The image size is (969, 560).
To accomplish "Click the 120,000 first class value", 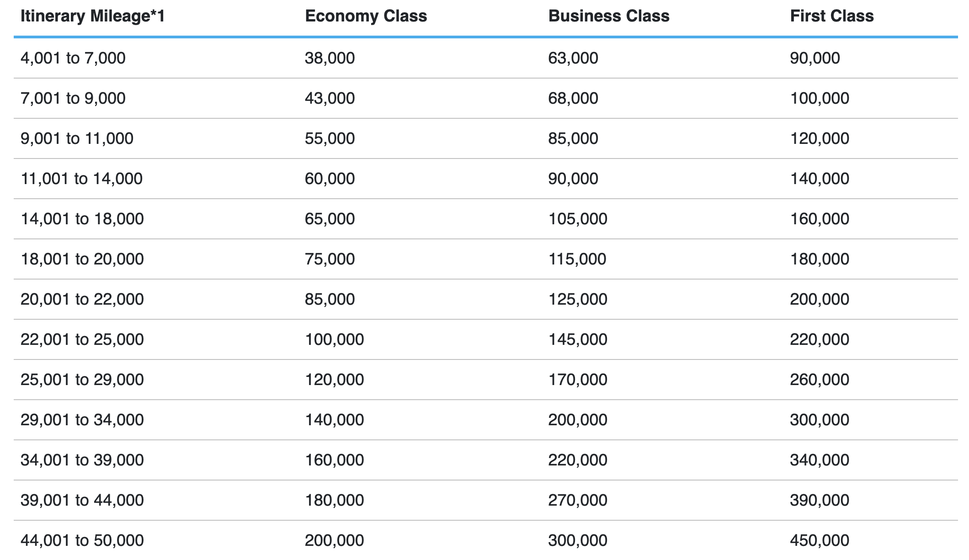I will (x=820, y=139).
